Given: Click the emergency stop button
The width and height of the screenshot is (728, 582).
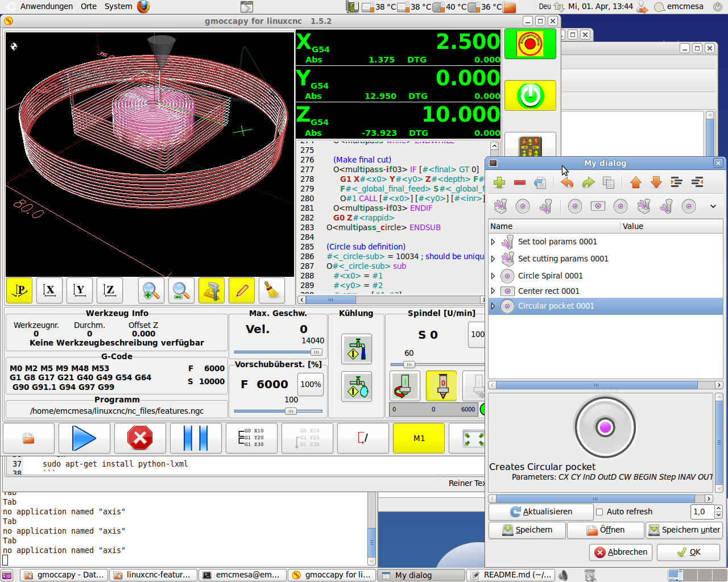Looking at the screenshot, I should coord(530,44).
